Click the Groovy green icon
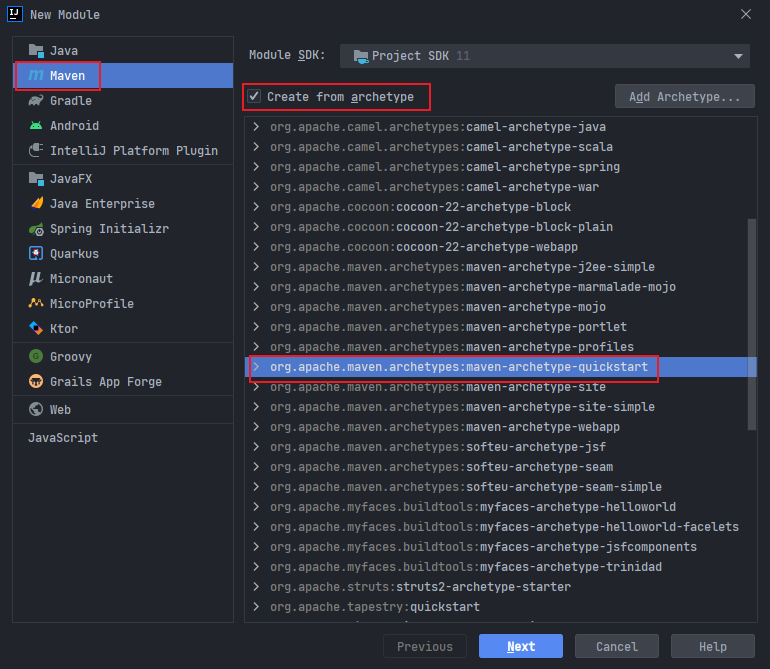 tap(36, 356)
